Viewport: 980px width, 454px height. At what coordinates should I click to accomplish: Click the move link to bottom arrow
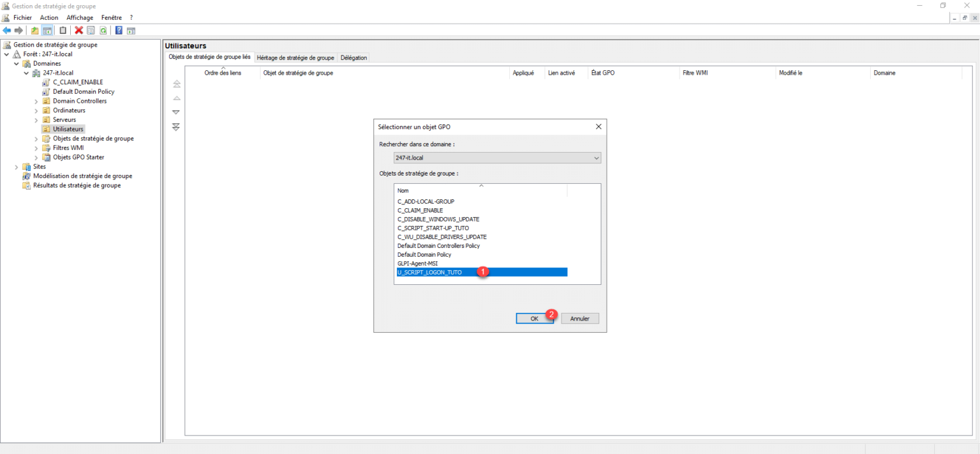point(177,127)
